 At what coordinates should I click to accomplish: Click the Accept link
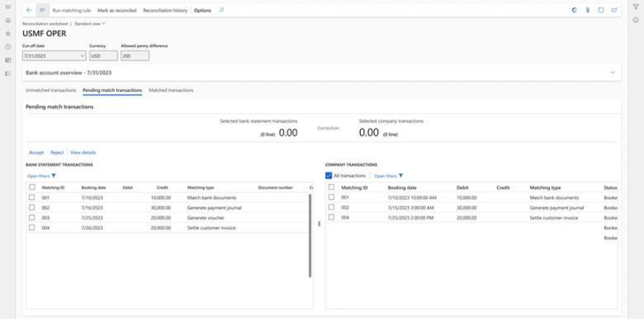click(x=36, y=152)
